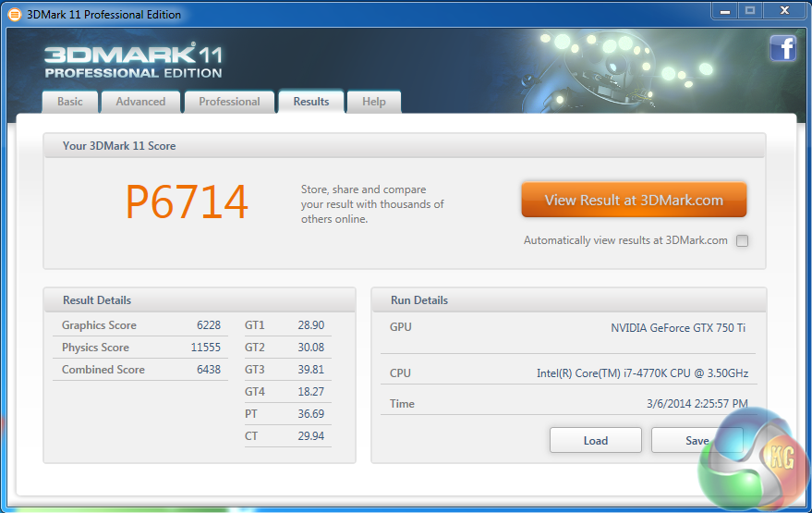Click the Physics Score label
This screenshot has height=513, width=812.
95,348
